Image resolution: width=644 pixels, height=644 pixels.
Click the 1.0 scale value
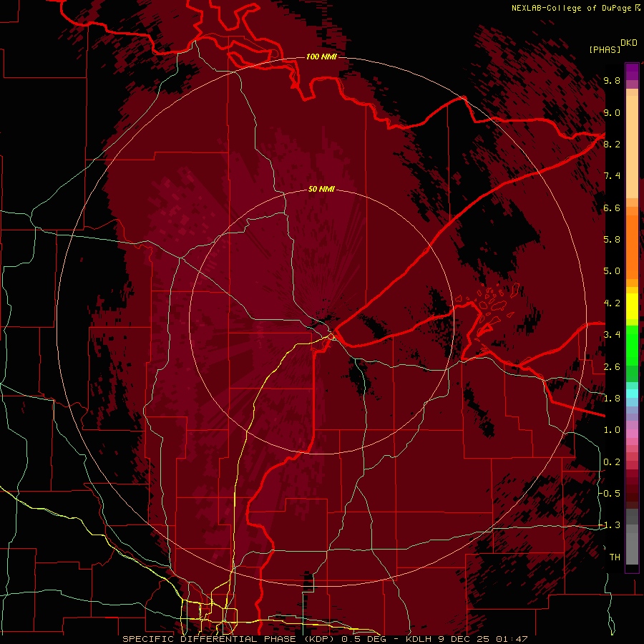(x=612, y=429)
